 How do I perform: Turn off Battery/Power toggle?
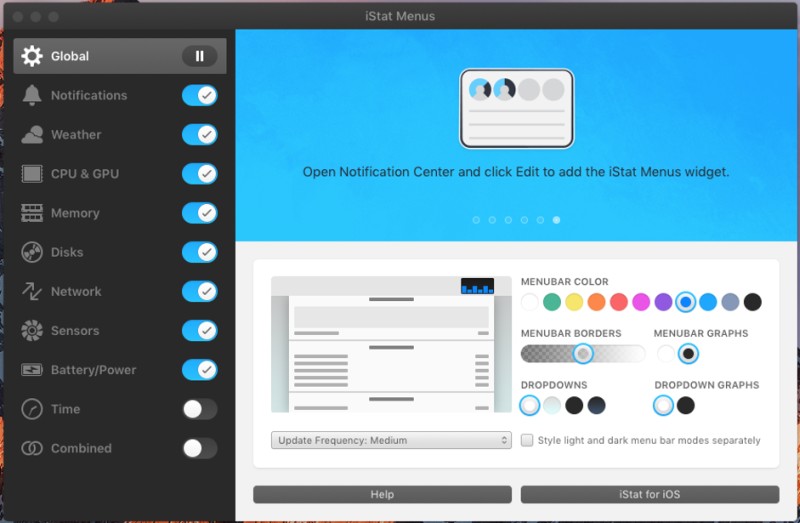click(x=199, y=370)
